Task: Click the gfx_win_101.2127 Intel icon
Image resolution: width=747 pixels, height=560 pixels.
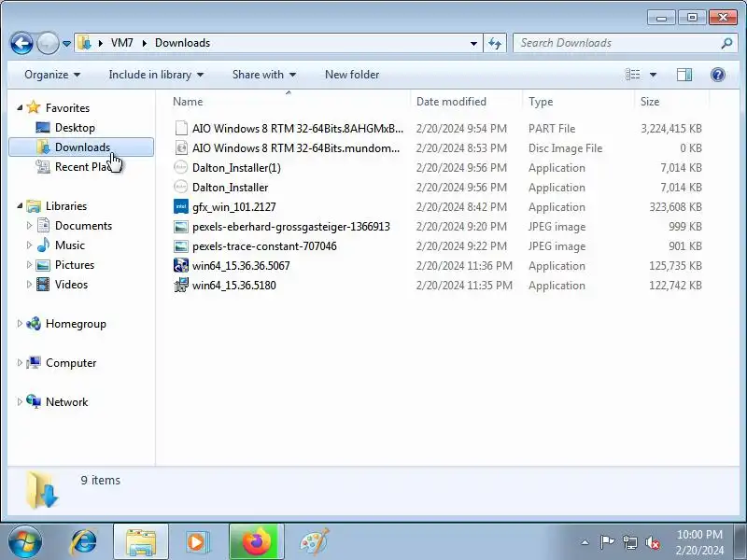Action: [x=181, y=206]
